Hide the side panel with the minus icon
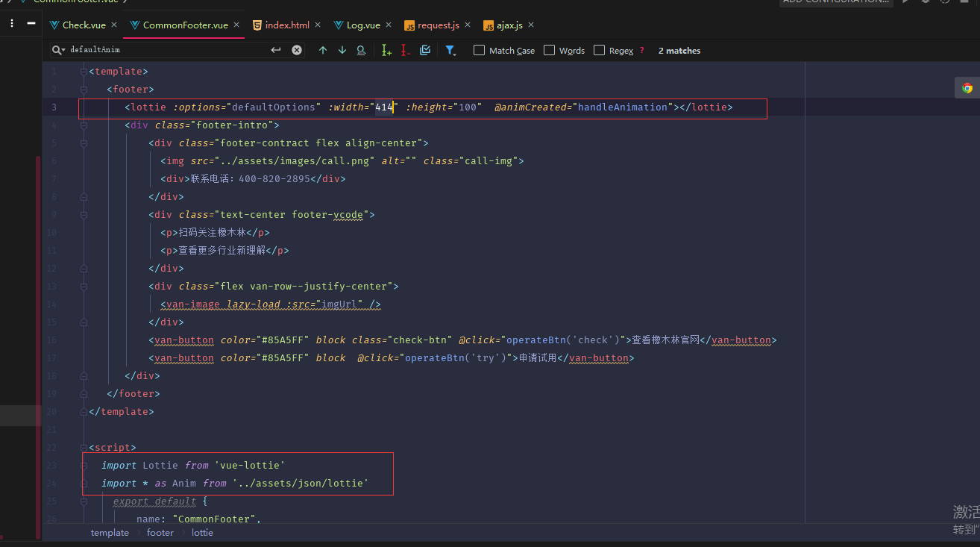This screenshot has width=980, height=547. (x=31, y=23)
